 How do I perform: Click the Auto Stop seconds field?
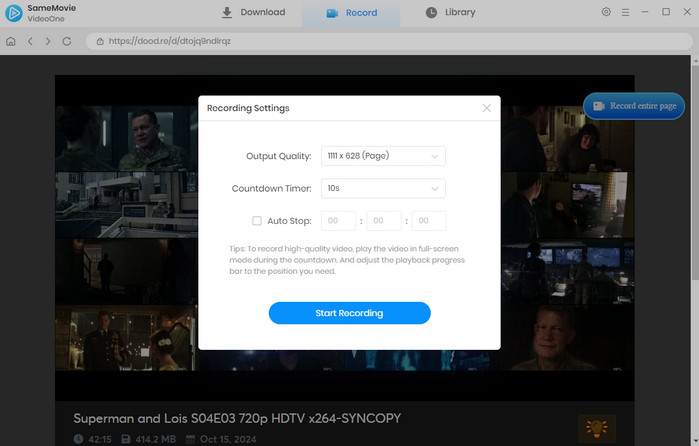[x=429, y=221]
